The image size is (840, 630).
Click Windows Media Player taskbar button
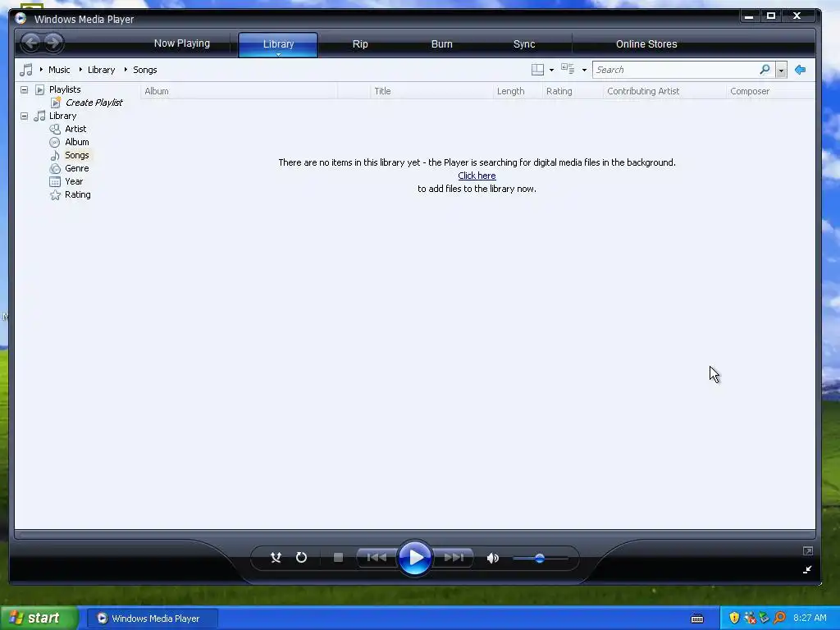tap(152, 619)
